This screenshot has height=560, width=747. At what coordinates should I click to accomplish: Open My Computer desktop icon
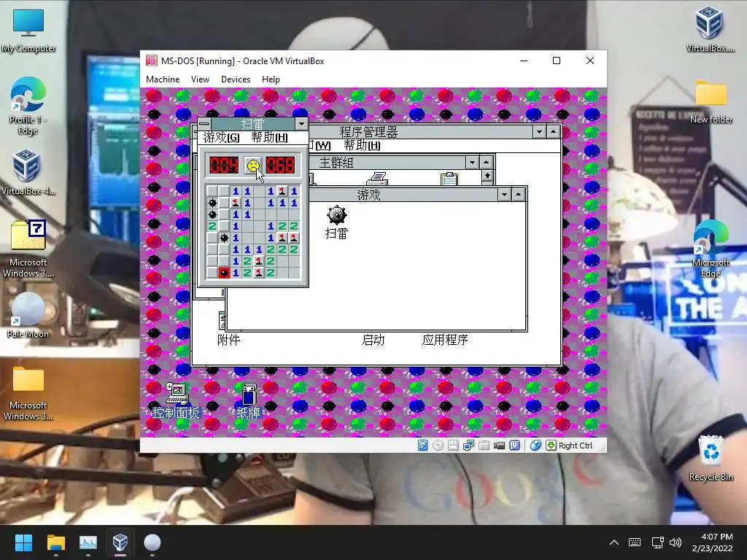point(28,31)
